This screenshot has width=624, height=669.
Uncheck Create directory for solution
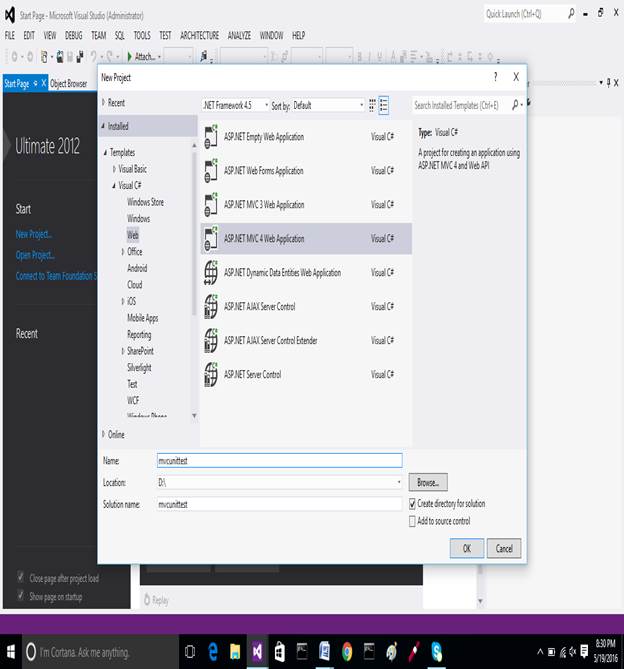click(412, 504)
